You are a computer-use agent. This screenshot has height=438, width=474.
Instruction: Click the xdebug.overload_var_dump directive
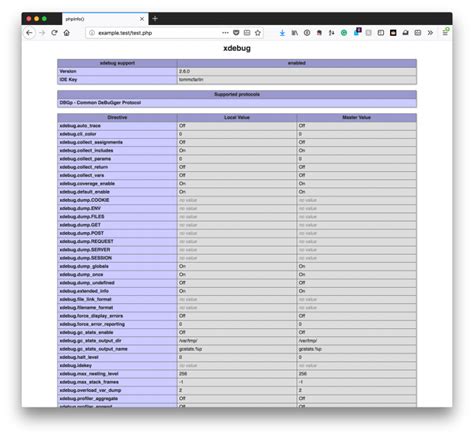[x=90, y=390]
